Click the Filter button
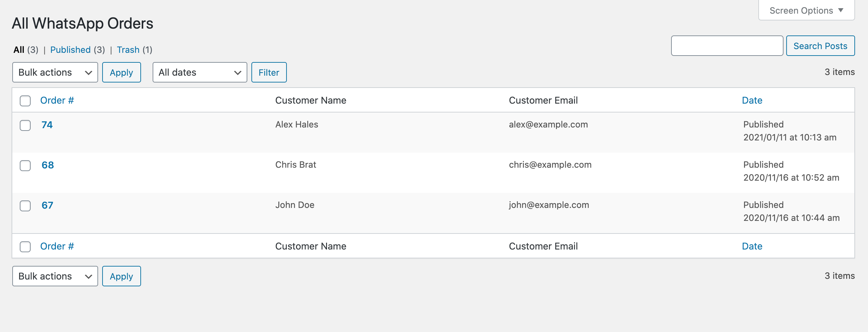This screenshot has height=332, width=868. click(269, 72)
